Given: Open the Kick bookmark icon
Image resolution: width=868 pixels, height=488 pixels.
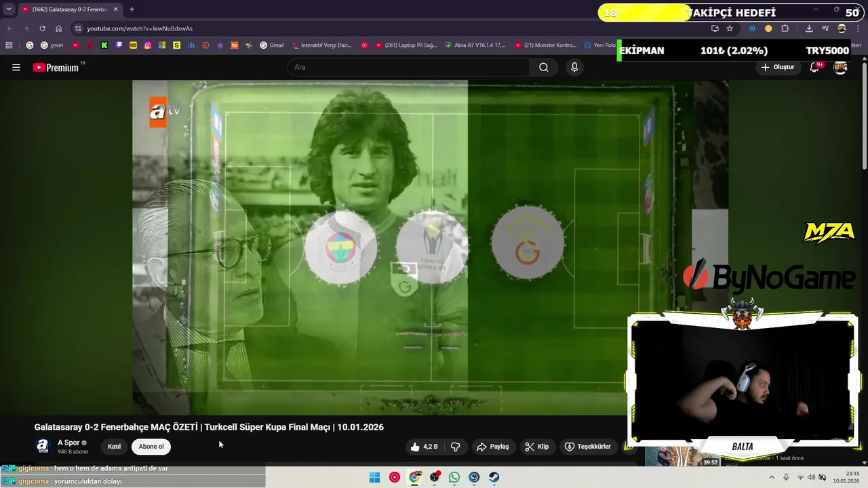Looking at the screenshot, I should [x=104, y=45].
